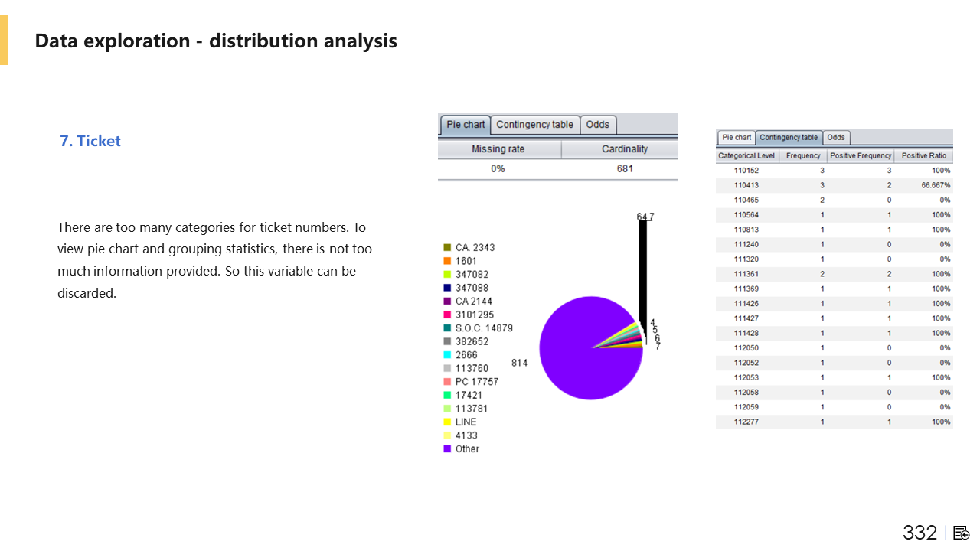Screen dimensions: 980x551
Task: Open the Odds tab in left panel
Action: click(x=598, y=125)
